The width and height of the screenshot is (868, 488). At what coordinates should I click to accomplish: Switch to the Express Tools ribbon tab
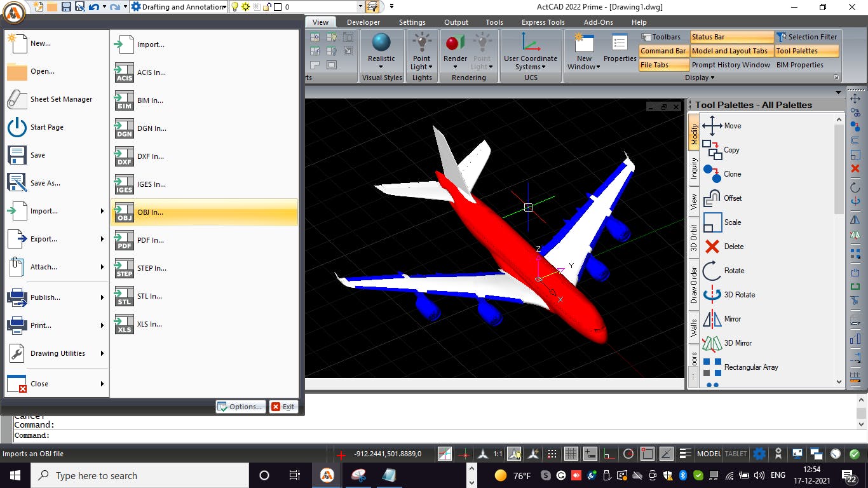[x=543, y=22]
